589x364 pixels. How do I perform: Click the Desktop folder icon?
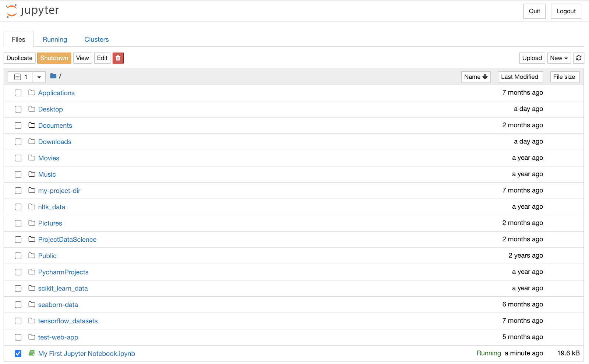pyautogui.click(x=32, y=109)
